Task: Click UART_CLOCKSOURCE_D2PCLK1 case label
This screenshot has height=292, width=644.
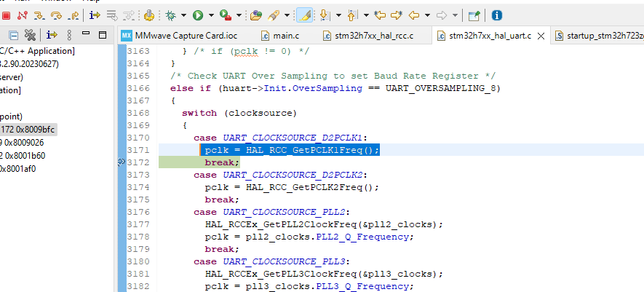Action: [x=292, y=138]
